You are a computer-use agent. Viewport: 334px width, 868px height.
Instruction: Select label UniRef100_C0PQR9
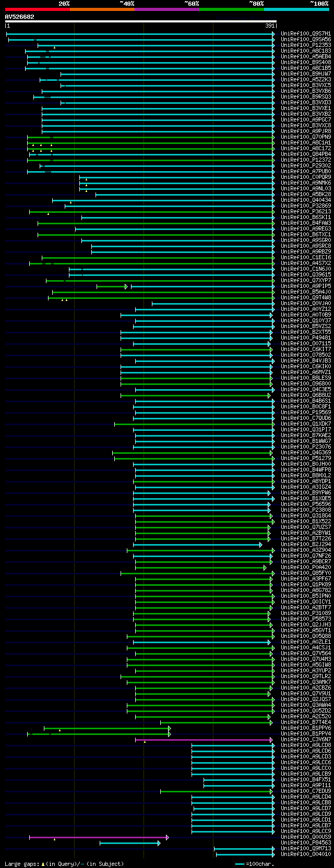(306, 177)
